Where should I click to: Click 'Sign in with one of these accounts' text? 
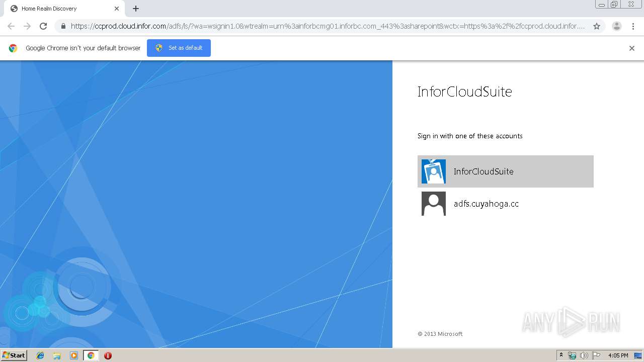tap(470, 136)
